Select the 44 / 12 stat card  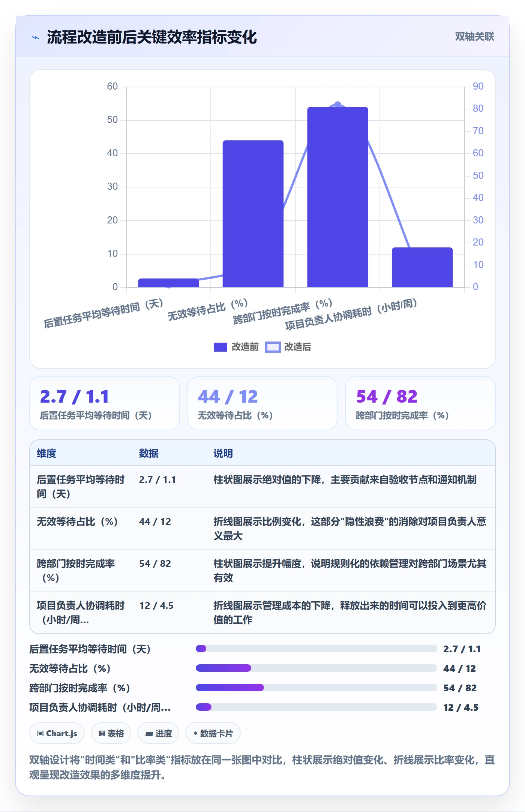[262, 403]
